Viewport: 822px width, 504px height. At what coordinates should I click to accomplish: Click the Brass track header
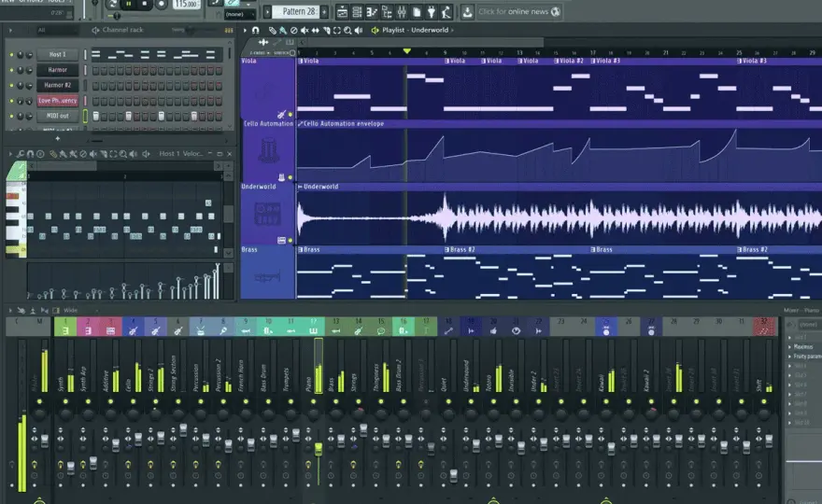point(268,273)
